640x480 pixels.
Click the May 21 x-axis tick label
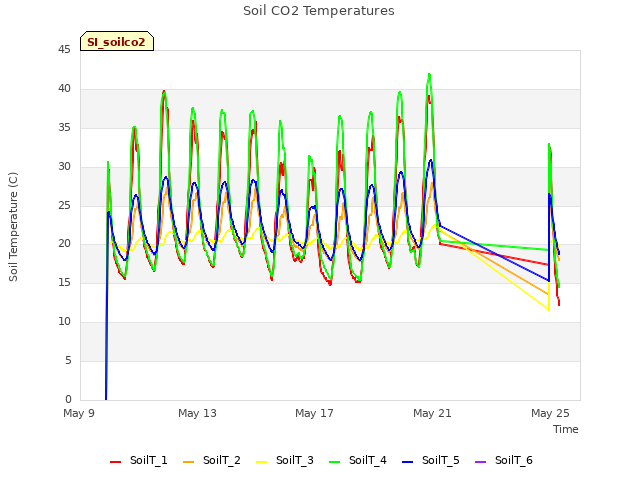pyautogui.click(x=432, y=413)
